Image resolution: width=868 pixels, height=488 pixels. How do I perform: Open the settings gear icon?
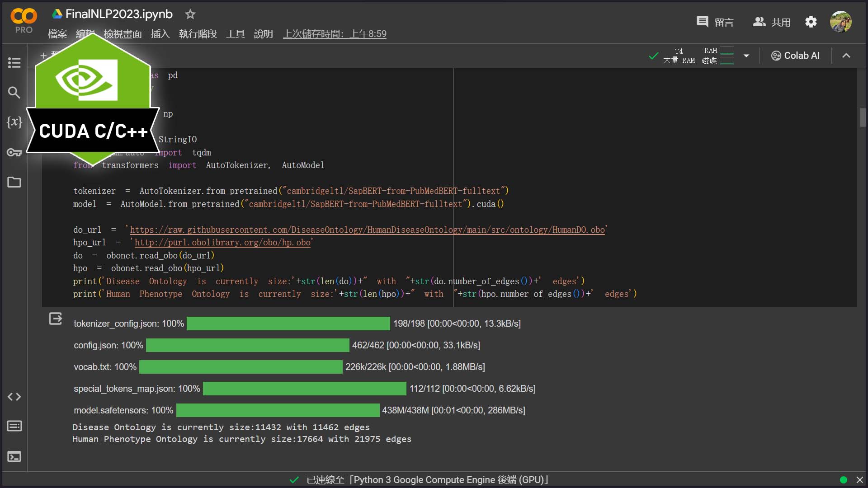coord(811,22)
